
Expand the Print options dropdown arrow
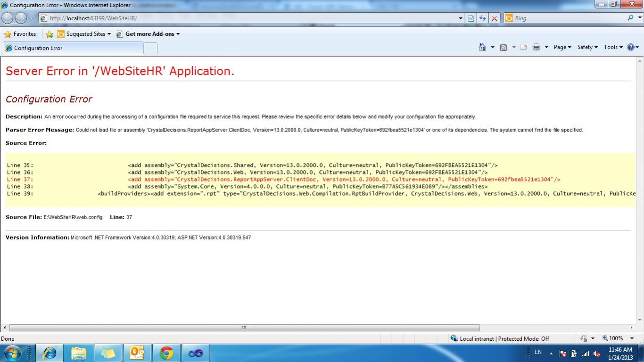click(546, 47)
